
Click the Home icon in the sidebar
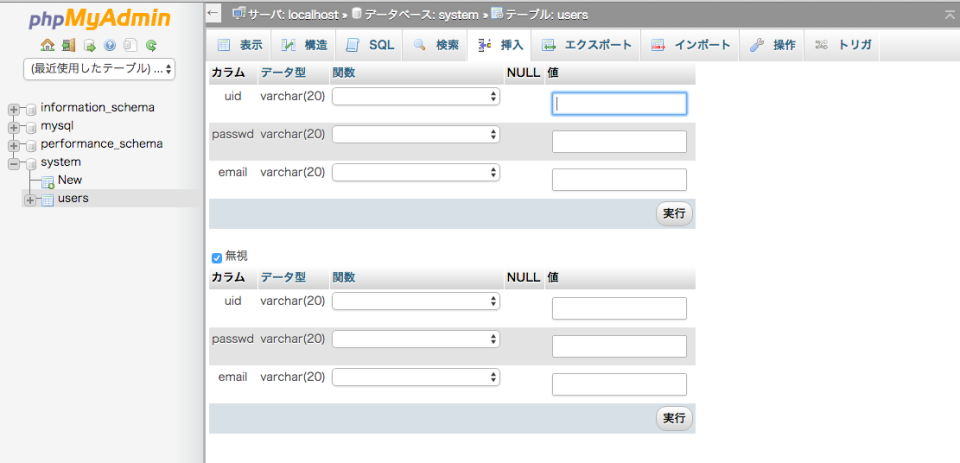[47, 45]
